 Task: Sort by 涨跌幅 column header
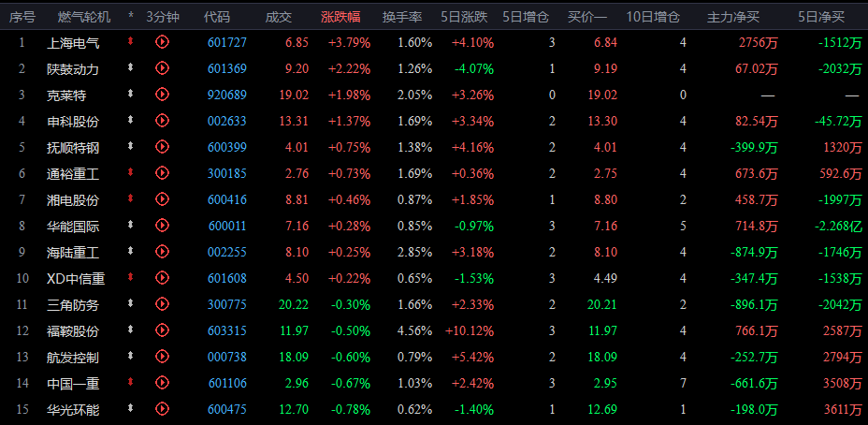340,17
